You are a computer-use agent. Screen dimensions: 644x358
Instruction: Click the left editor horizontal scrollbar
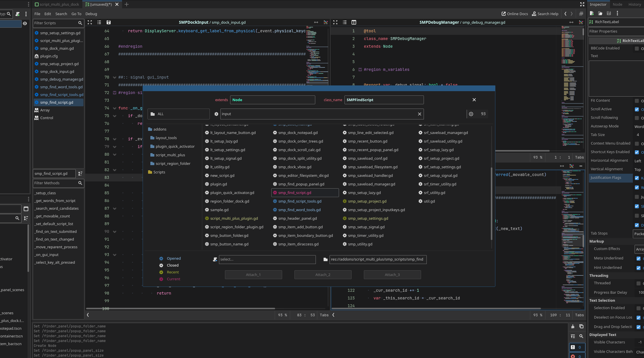(x=180, y=309)
